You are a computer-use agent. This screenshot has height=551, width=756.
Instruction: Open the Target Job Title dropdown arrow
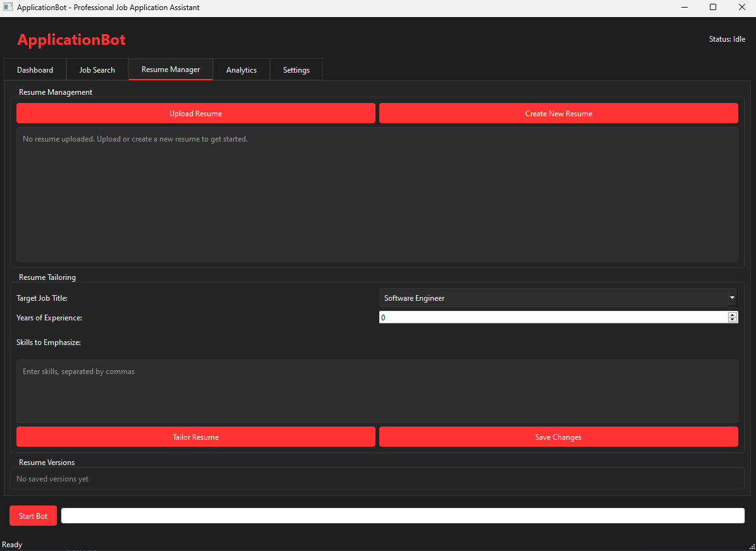tap(733, 298)
